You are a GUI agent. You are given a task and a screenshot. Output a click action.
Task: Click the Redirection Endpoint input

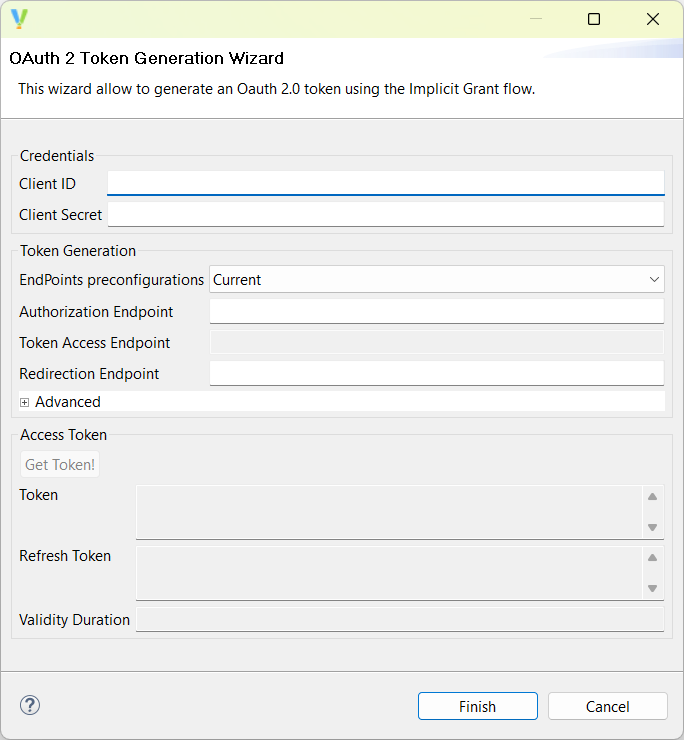(x=437, y=373)
